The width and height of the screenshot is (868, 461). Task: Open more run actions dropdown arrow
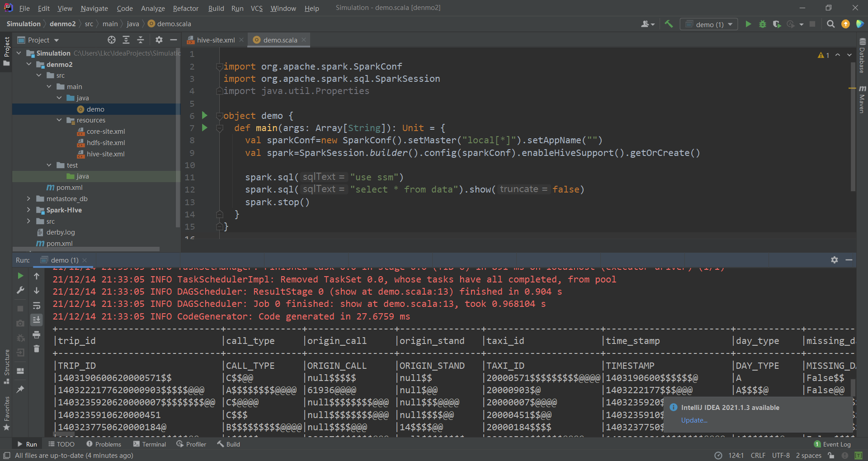click(x=801, y=24)
